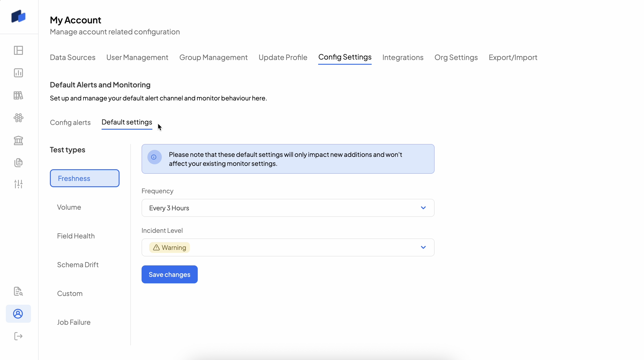
Task: Expand the Frequency dropdown
Action: tap(287, 208)
